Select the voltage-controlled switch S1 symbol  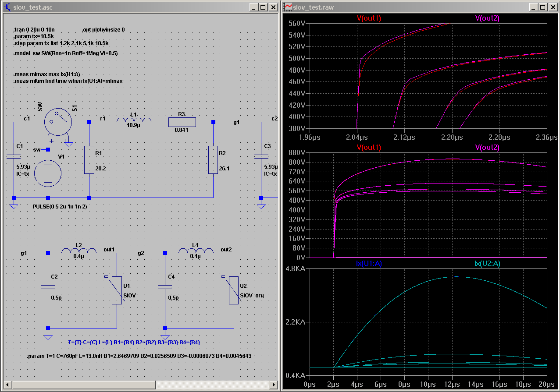[x=58, y=122]
